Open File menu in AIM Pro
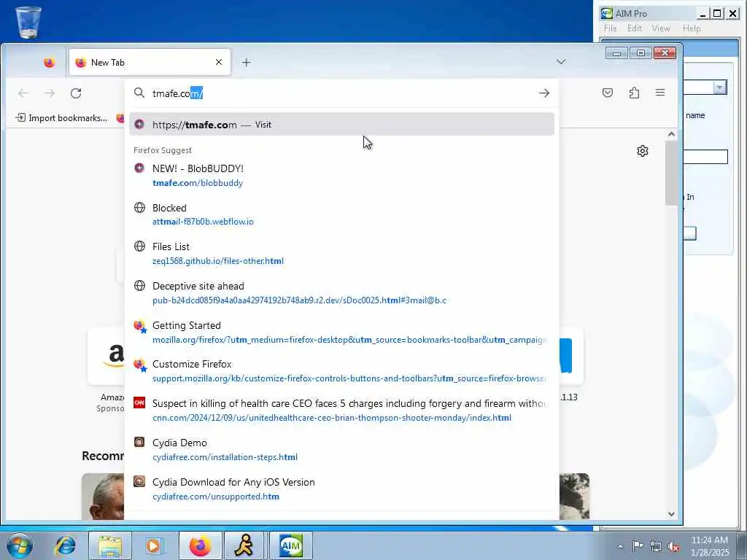Screen dimensions: 747x560 [611, 28]
